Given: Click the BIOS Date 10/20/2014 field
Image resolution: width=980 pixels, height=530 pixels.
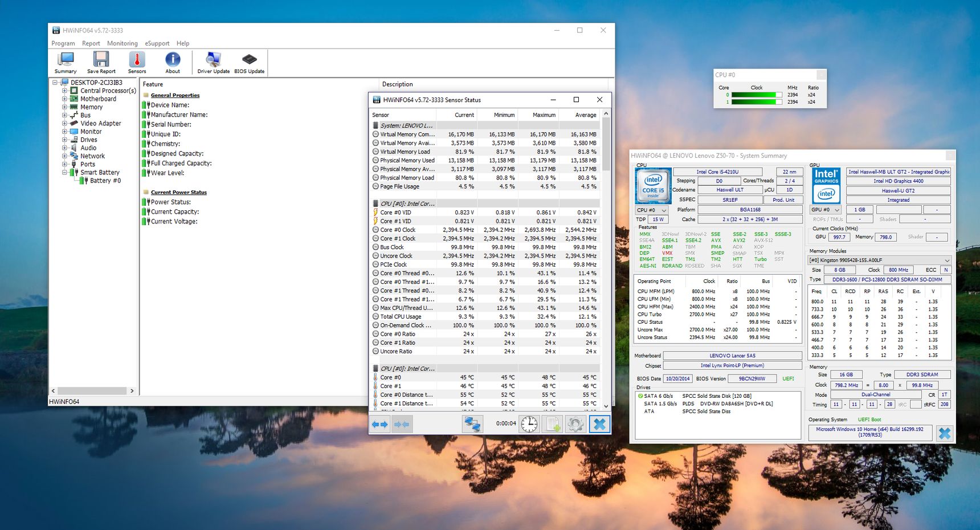Looking at the screenshot, I should pyautogui.click(x=678, y=378).
